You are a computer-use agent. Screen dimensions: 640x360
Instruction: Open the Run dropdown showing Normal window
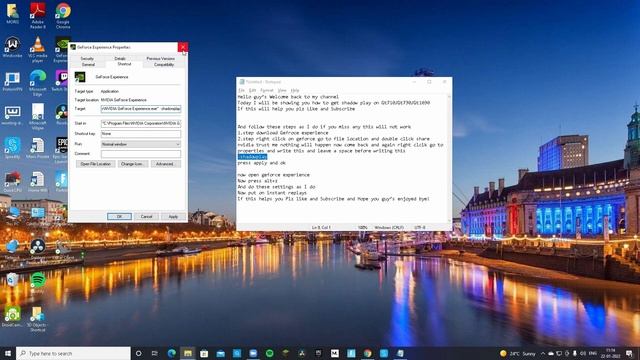coord(141,144)
